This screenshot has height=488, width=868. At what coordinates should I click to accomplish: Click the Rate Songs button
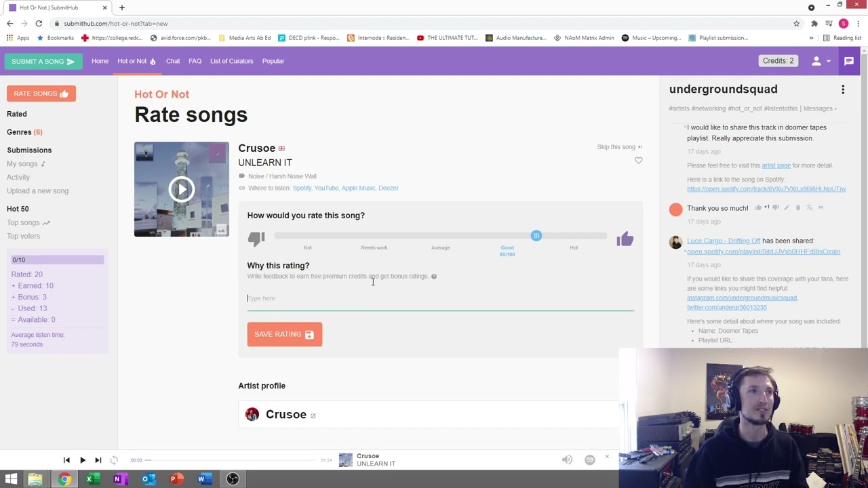41,94
